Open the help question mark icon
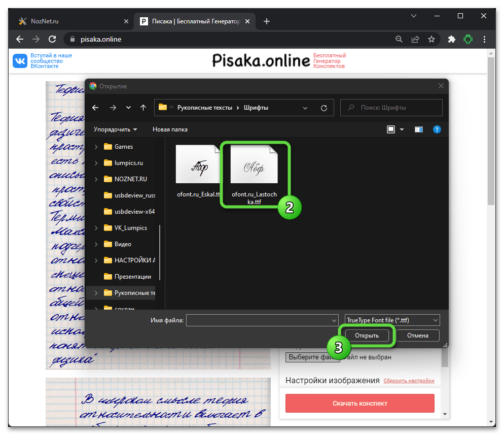The width and height of the screenshot is (504, 435). (x=437, y=129)
